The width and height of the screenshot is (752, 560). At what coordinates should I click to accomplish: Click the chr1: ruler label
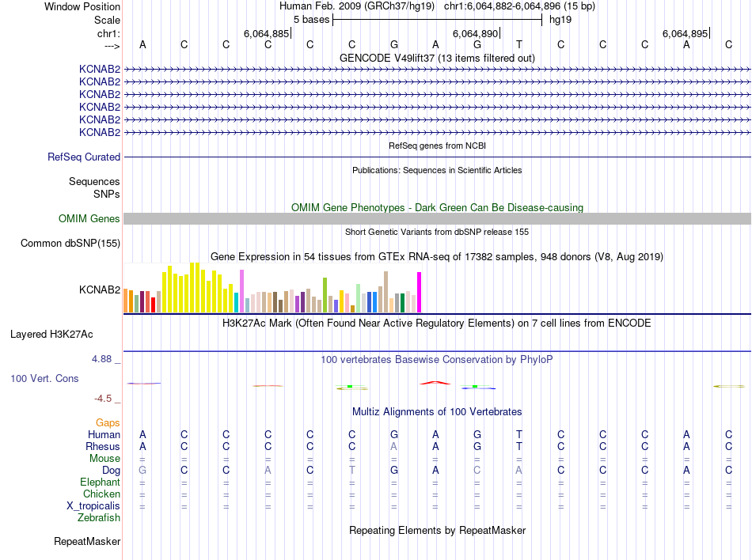[108, 33]
